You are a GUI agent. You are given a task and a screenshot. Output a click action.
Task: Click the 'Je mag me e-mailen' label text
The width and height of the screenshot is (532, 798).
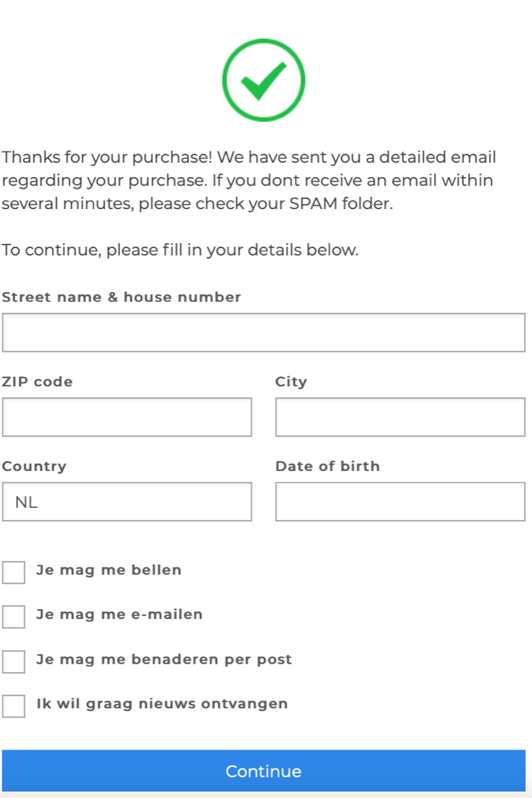119,615
